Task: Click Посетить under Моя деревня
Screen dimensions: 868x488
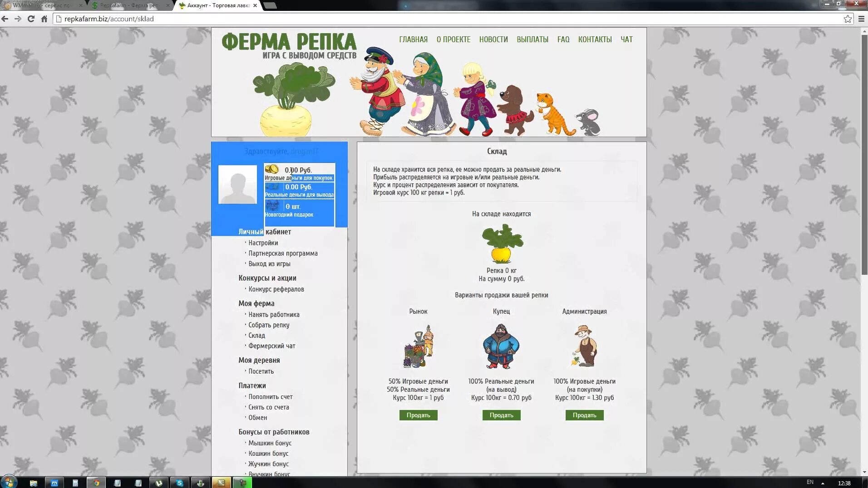Action: click(261, 371)
